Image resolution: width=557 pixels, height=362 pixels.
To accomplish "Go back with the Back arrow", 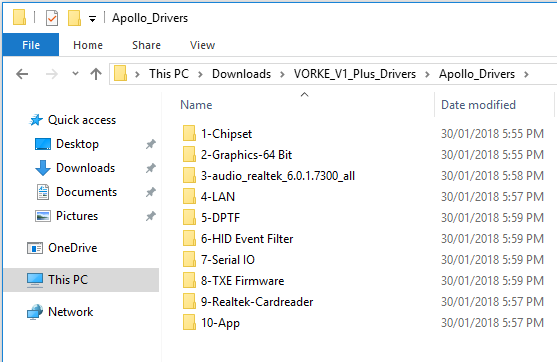I will click(x=22, y=74).
